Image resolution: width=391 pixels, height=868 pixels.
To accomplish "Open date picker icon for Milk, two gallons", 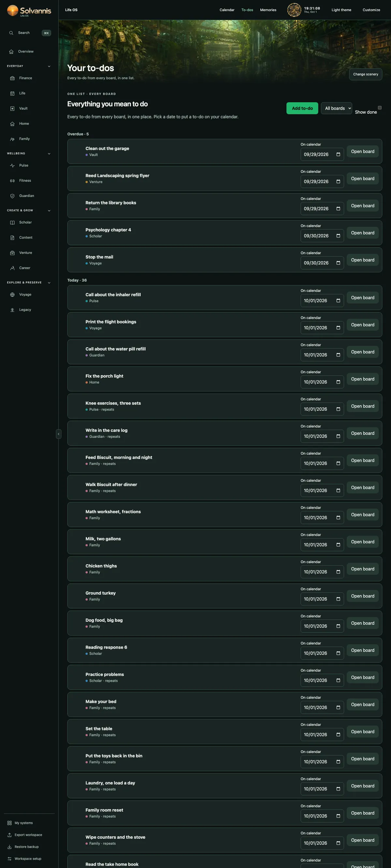I will pos(338,544).
